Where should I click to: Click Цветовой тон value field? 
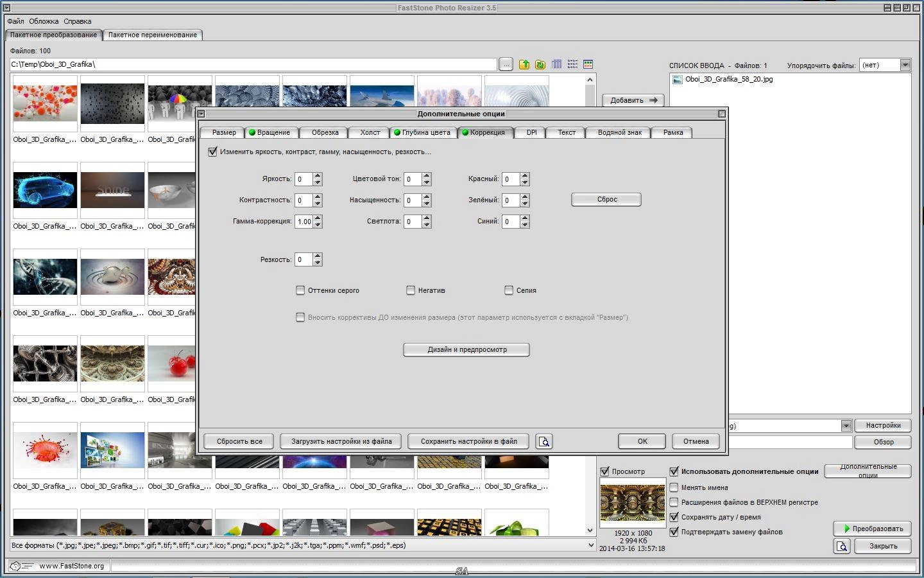click(412, 179)
